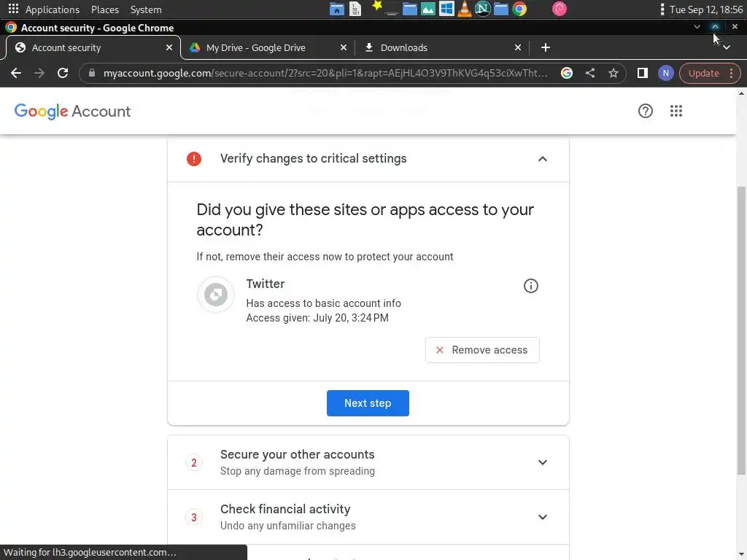Click 'Has access to basic account info'
Image resolution: width=747 pixels, height=560 pixels.
click(323, 303)
